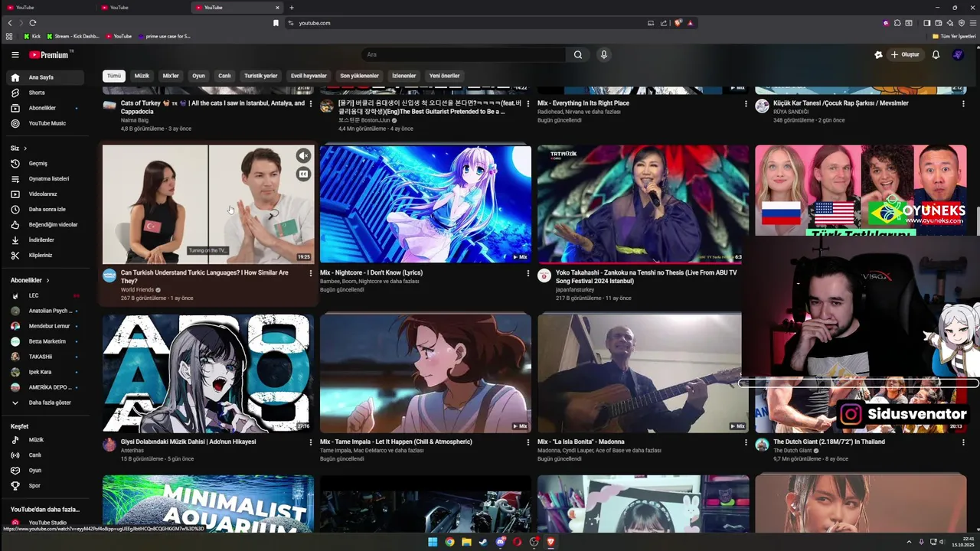980x551 pixels.
Task: Open Daha sonra izle list
Action: (x=44, y=209)
